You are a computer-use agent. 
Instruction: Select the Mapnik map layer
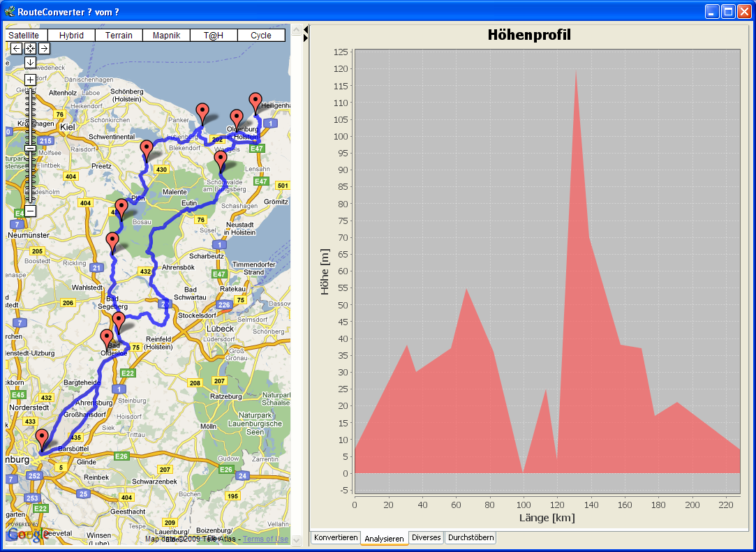click(166, 35)
